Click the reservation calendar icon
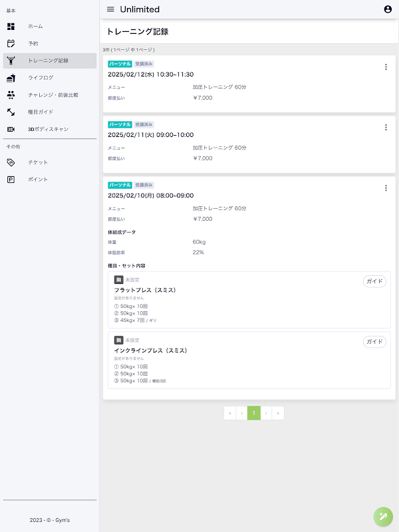 tap(11, 44)
